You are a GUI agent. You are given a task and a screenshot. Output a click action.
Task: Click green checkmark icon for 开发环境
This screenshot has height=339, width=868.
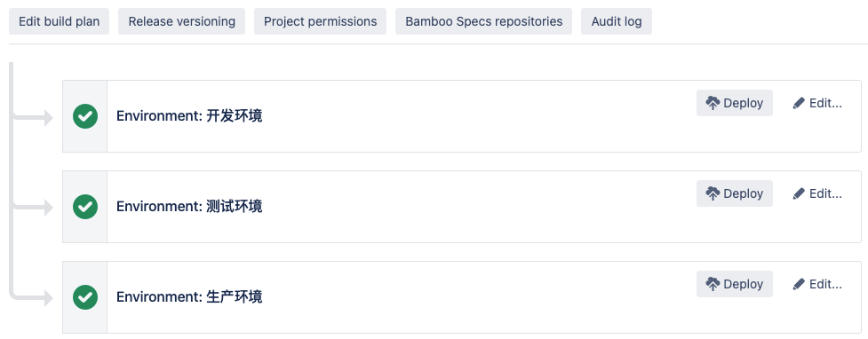click(x=85, y=116)
